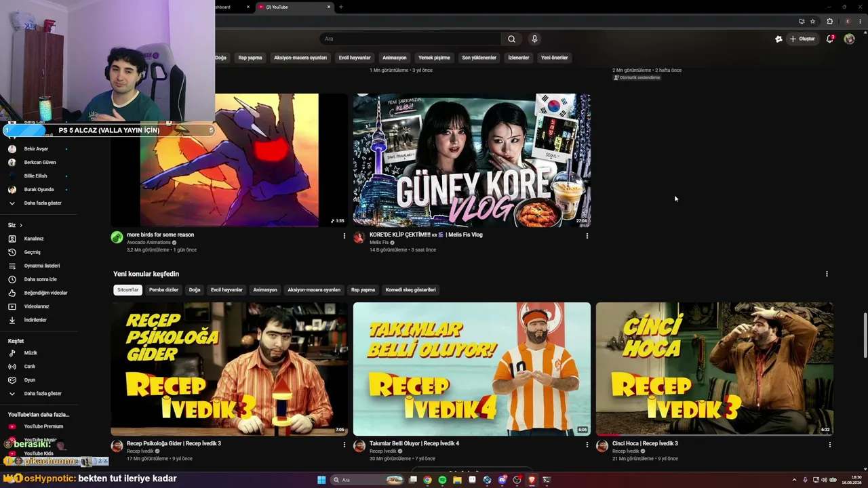Image resolution: width=868 pixels, height=488 pixels.
Task: Play the Recep Psikoloğa Gider thumbnail
Action: click(x=229, y=369)
